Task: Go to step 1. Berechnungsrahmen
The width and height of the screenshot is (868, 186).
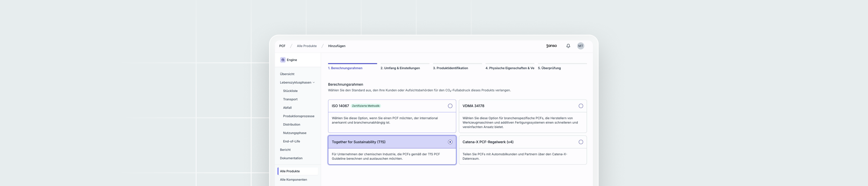Action: pyautogui.click(x=352, y=67)
